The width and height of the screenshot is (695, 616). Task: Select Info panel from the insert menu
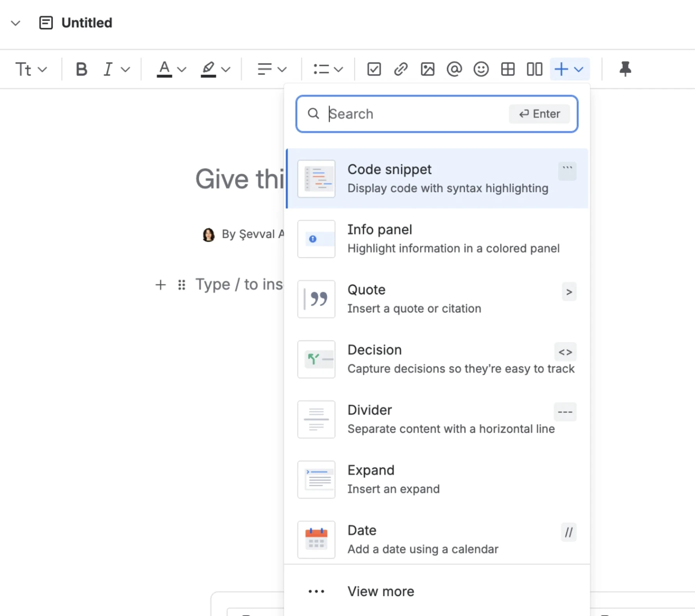coord(437,239)
